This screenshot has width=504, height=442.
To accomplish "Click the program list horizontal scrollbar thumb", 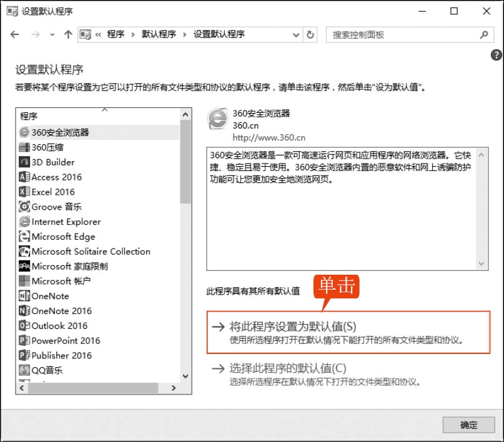I will click(x=93, y=388).
